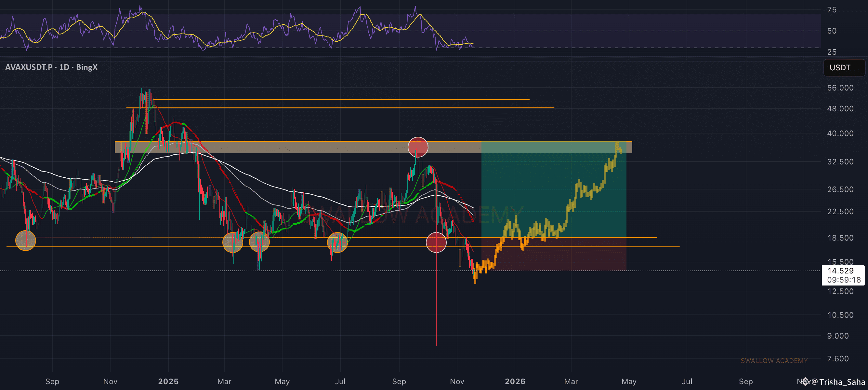Viewport: 868px width, 390px height.
Task: Click the RSI 25 level label
Action: (x=832, y=52)
